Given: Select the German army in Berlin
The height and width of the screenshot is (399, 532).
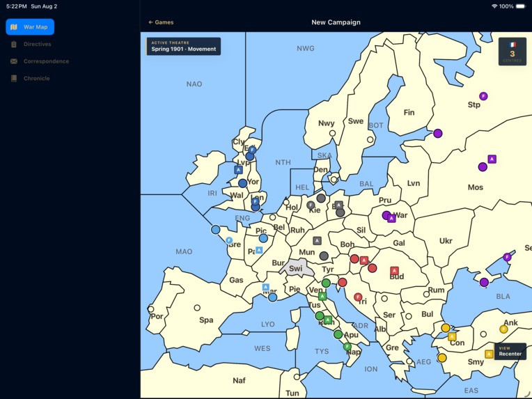Looking at the screenshot, I should pos(338,205).
